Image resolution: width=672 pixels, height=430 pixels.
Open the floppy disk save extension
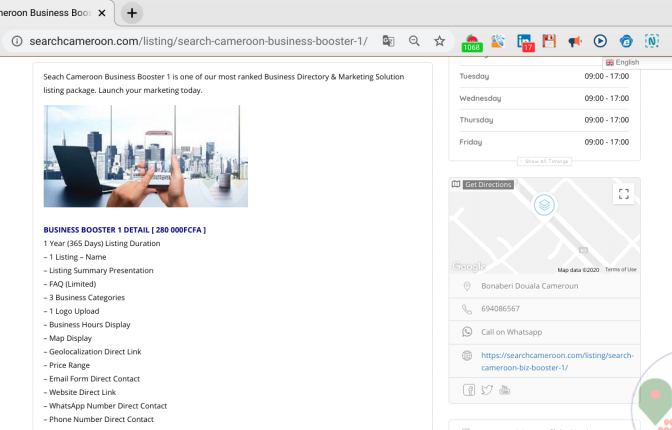pyautogui.click(x=549, y=41)
